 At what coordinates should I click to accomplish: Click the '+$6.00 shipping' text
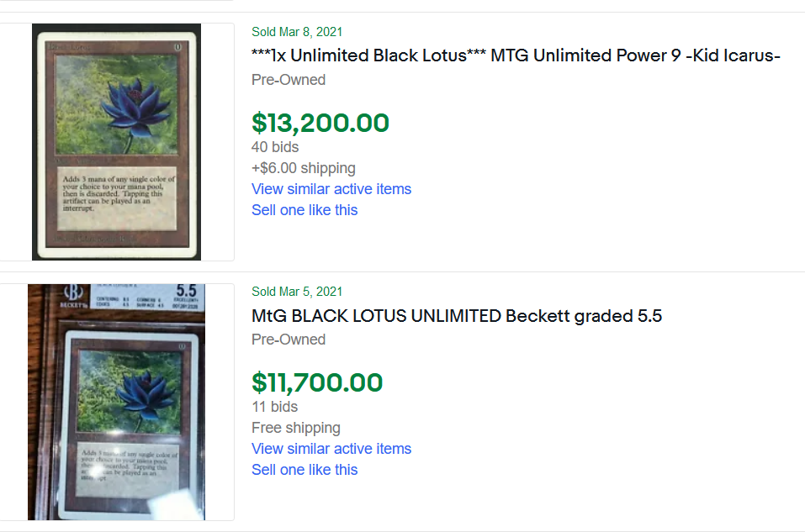[x=304, y=168]
